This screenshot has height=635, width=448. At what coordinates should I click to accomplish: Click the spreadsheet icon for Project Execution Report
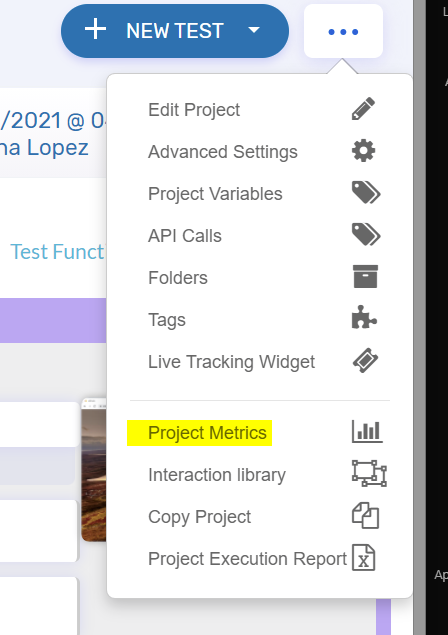tap(363, 558)
